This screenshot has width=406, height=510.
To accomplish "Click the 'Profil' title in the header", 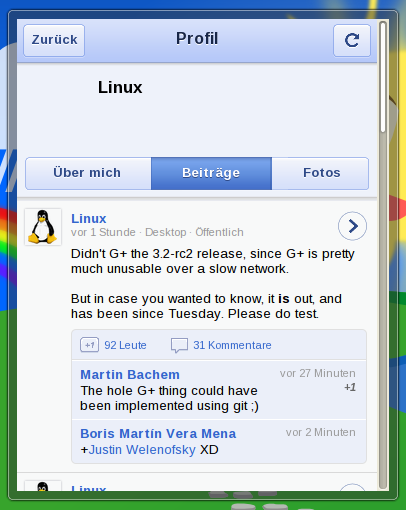I will click(197, 38).
